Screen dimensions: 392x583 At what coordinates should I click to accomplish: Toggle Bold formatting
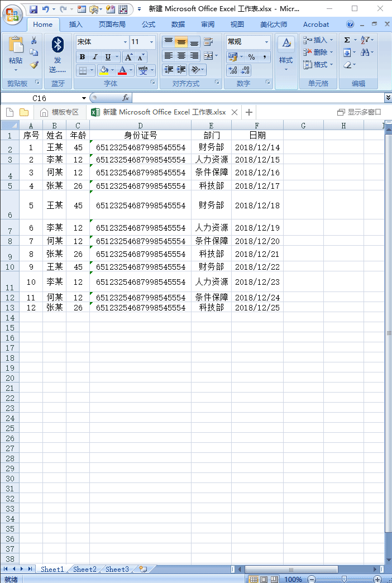[82, 57]
